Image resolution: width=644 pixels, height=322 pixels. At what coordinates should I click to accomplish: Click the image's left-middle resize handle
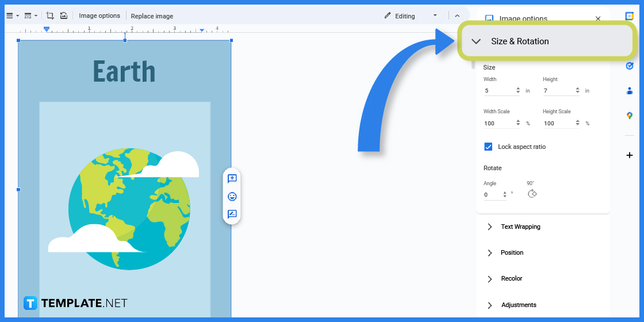point(18,189)
